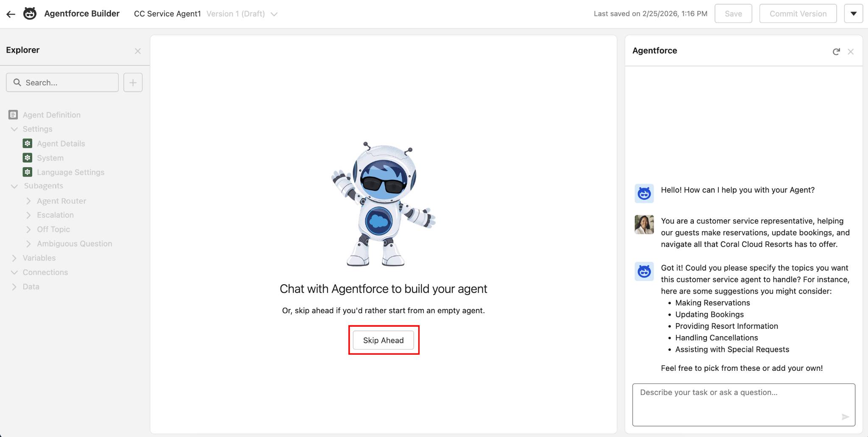Image resolution: width=868 pixels, height=437 pixels.
Task: Click the Save button
Action: tap(733, 14)
